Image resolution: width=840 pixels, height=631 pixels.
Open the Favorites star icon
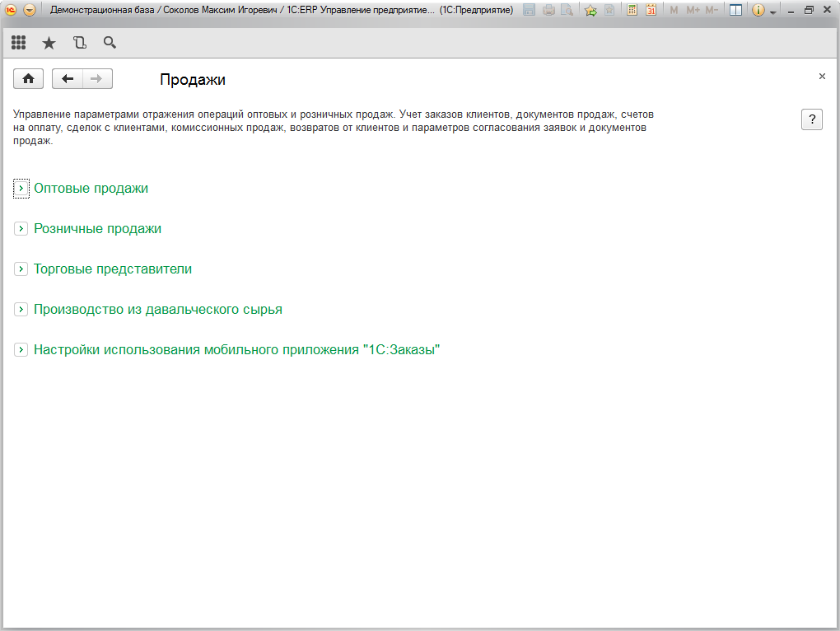49,43
